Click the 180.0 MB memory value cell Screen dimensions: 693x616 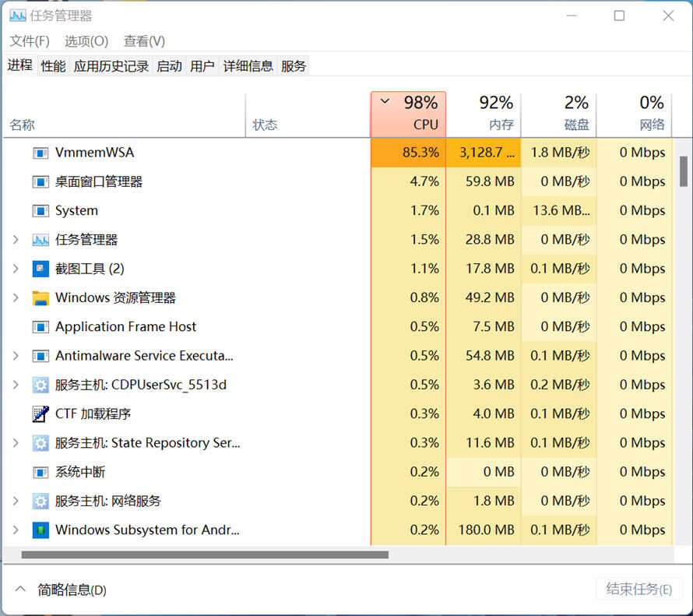tap(484, 530)
